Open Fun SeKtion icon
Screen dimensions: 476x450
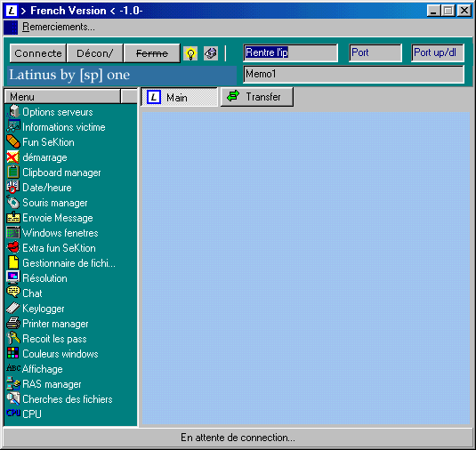click(12, 141)
